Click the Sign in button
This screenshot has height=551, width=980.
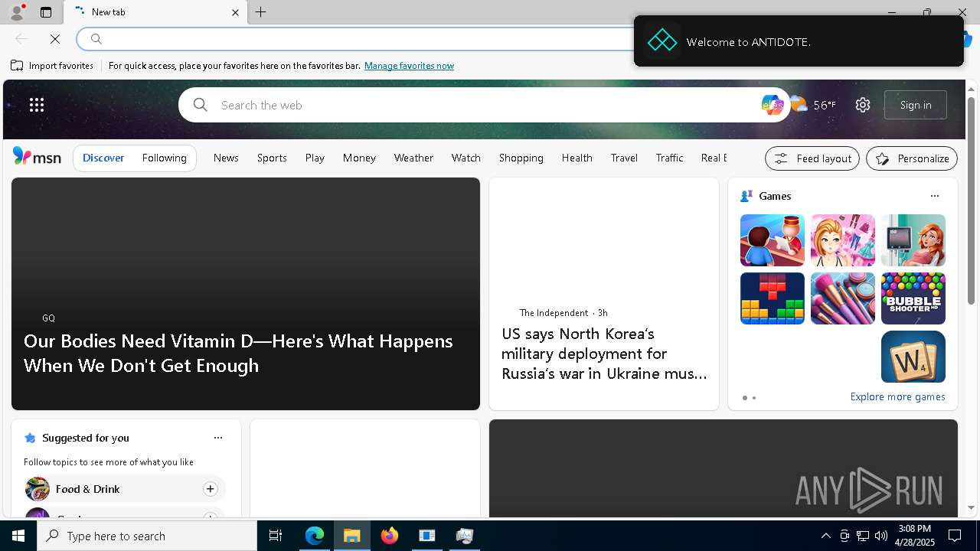pos(916,105)
